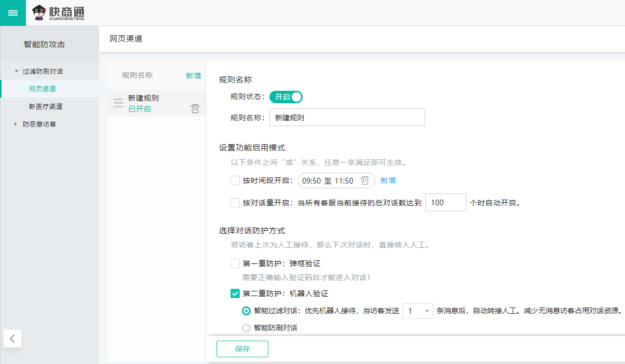Click the drag handle beside 新建规则
Viewport: 625px width, 364px height.
(x=118, y=103)
